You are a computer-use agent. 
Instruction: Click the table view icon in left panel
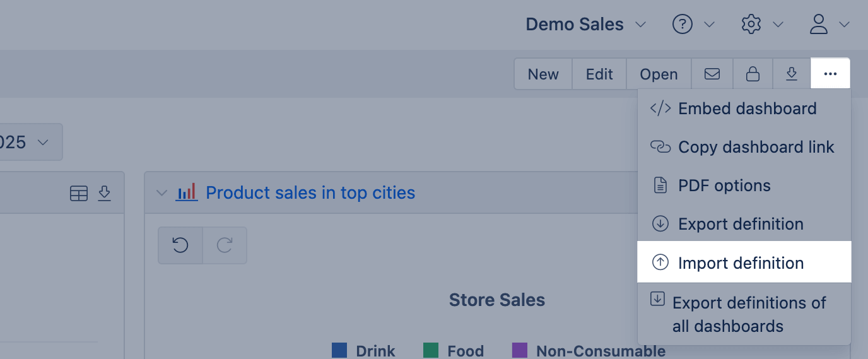coord(79,194)
